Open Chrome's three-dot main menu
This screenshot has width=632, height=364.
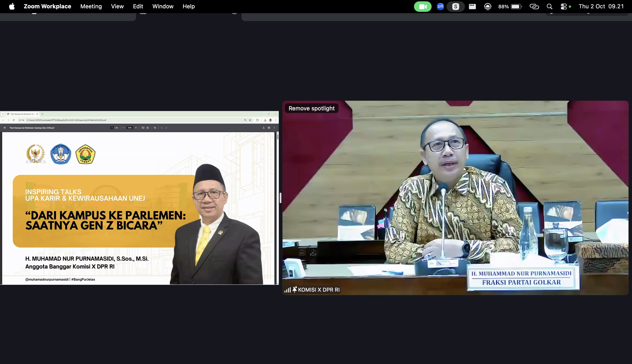276,120
